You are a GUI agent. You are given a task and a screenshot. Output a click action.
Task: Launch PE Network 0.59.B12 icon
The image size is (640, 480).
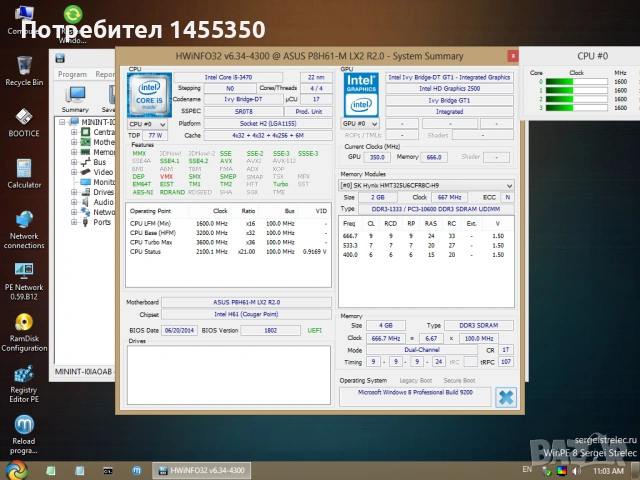click(24, 281)
